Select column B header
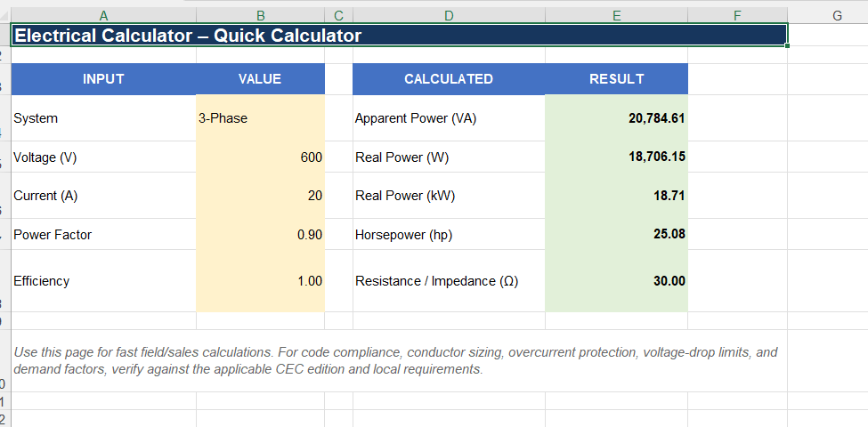This screenshot has height=427, width=868. click(x=260, y=15)
